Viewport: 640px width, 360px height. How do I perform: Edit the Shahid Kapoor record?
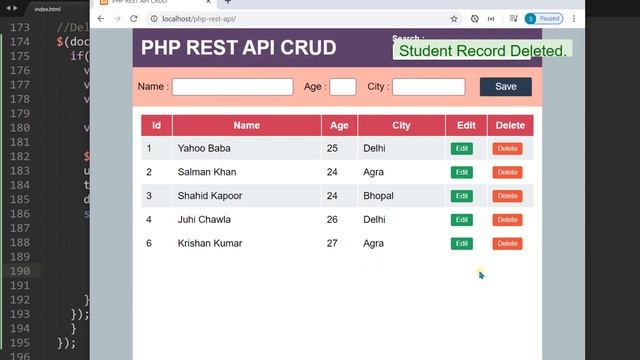pos(462,196)
